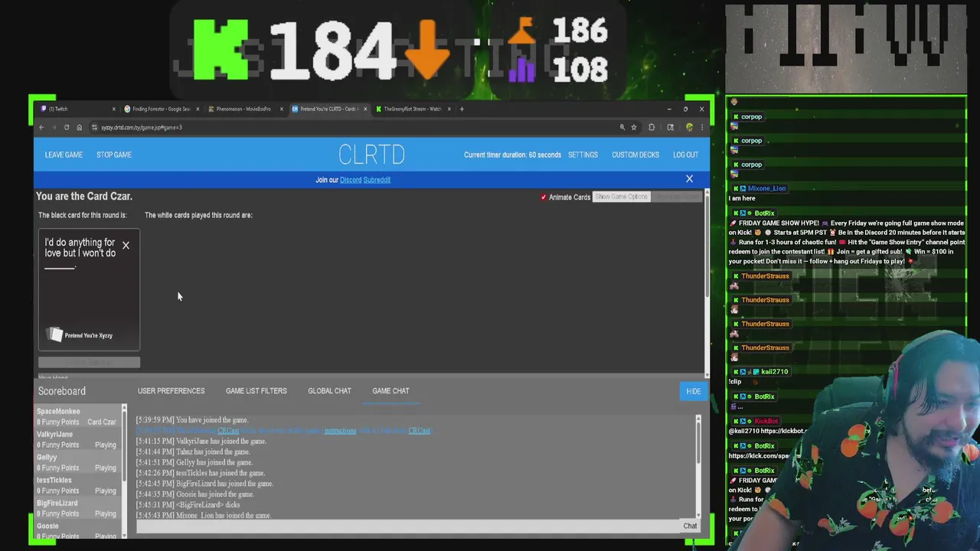Send message with the Chat button

690,526
